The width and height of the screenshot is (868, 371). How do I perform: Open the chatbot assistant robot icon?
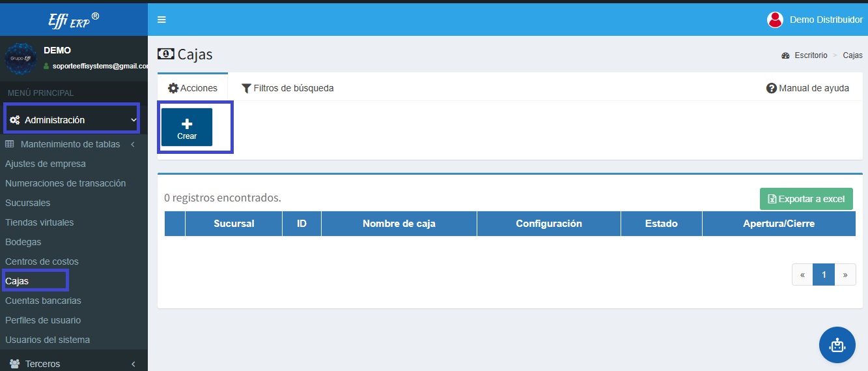click(x=837, y=345)
